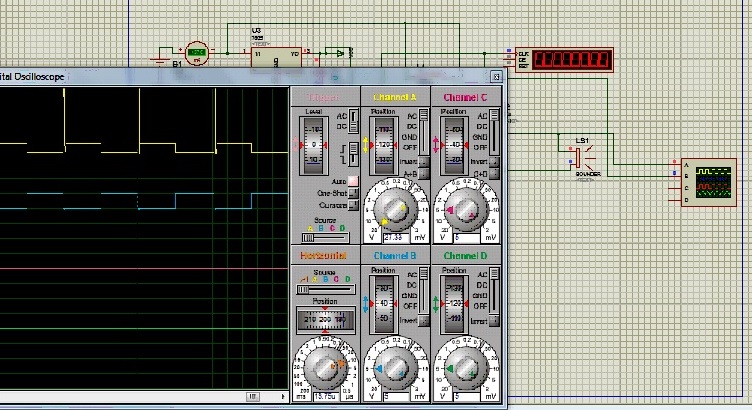
Task: Click the Horizontal heading label
Action: coord(323,256)
